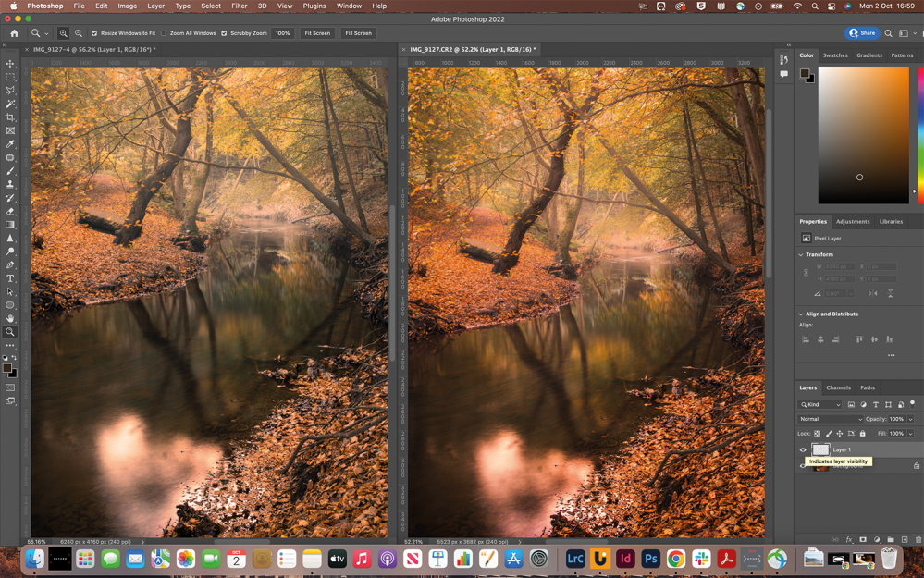Image resolution: width=924 pixels, height=578 pixels.
Task: Open the Normal blend mode dropdown
Action: pos(831,419)
